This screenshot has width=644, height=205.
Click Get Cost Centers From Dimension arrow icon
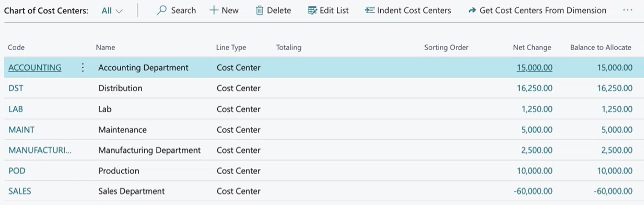472,11
